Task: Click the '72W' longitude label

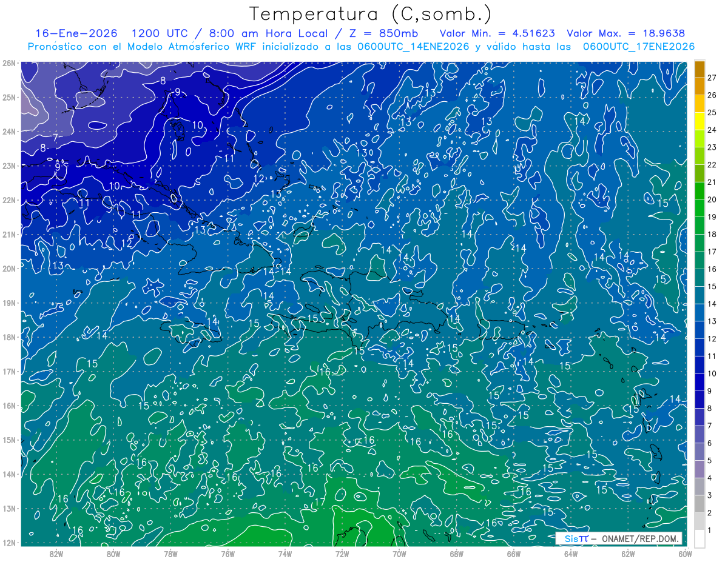Action: [x=342, y=554]
